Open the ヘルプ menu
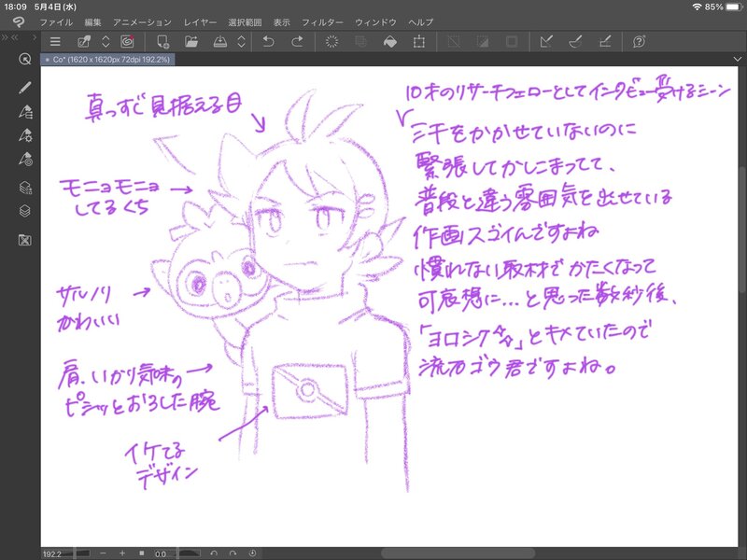The height and width of the screenshot is (560, 747). point(421,22)
